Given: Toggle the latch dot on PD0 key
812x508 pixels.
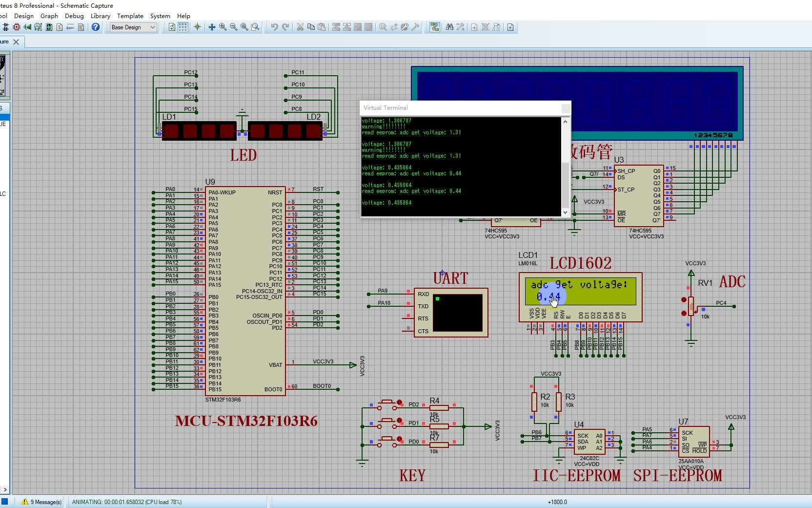Looking at the screenshot, I should click(x=400, y=439).
